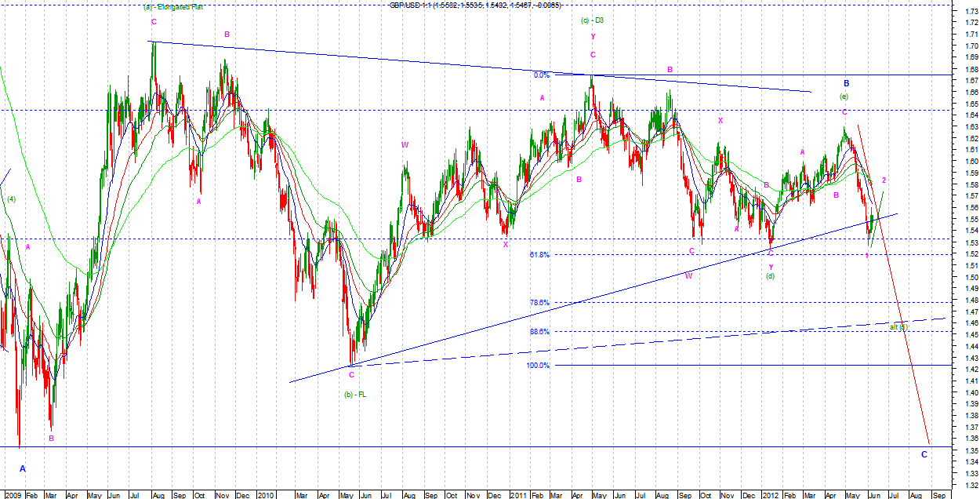Select the green '(e)' wave label
This screenshot has height=499, width=980.
point(844,97)
